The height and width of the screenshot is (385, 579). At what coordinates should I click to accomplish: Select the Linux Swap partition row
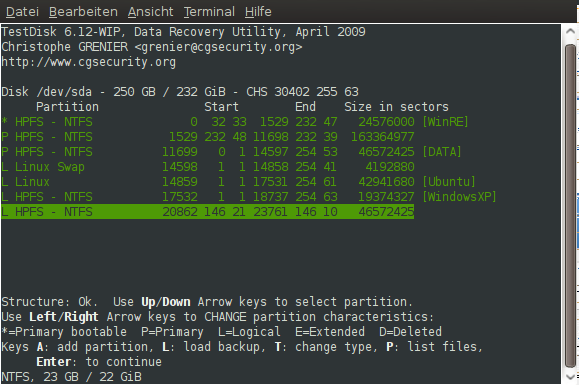pyautogui.click(x=208, y=167)
